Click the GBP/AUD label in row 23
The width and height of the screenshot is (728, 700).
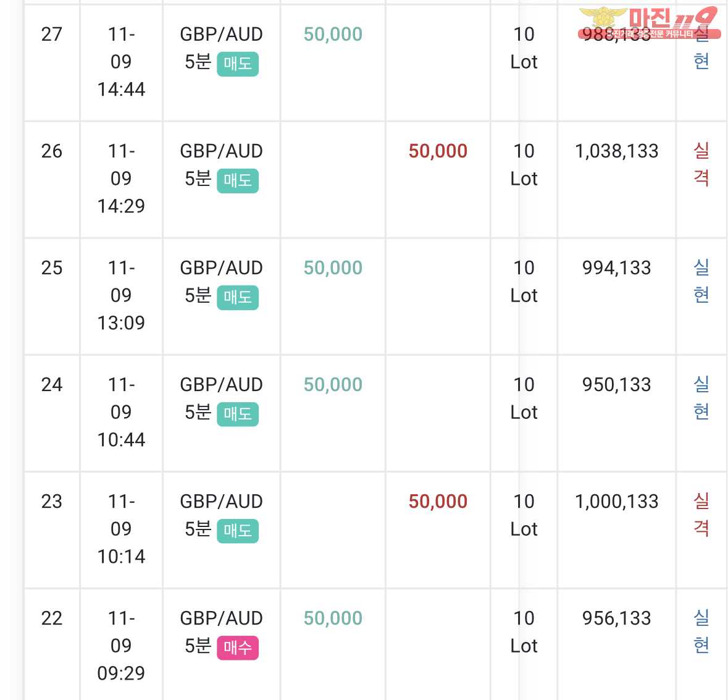tap(222, 502)
